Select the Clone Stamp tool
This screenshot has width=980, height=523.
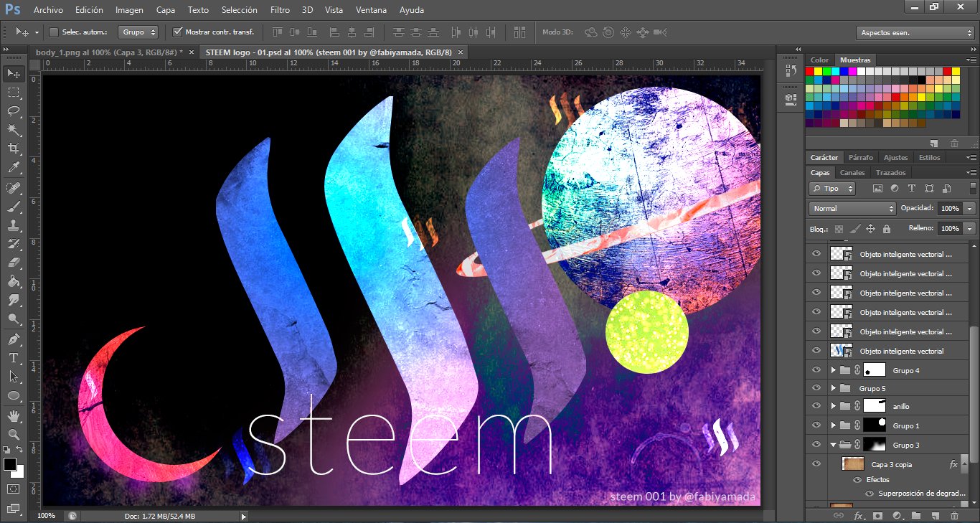pos(14,225)
